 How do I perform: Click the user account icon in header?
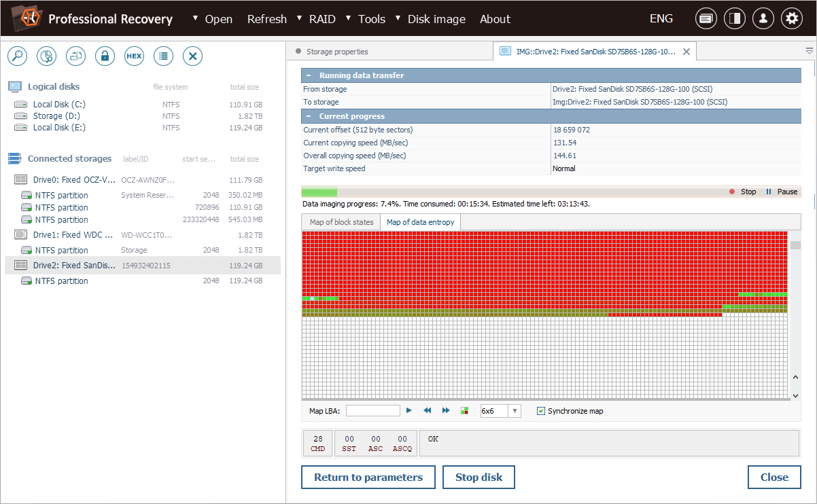(763, 19)
